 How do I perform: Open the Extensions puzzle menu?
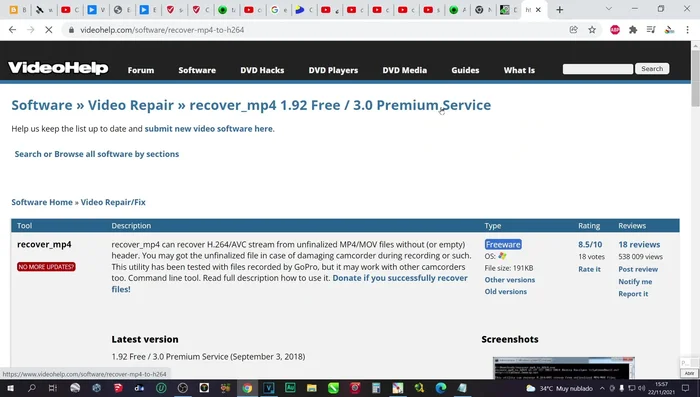click(633, 30)
